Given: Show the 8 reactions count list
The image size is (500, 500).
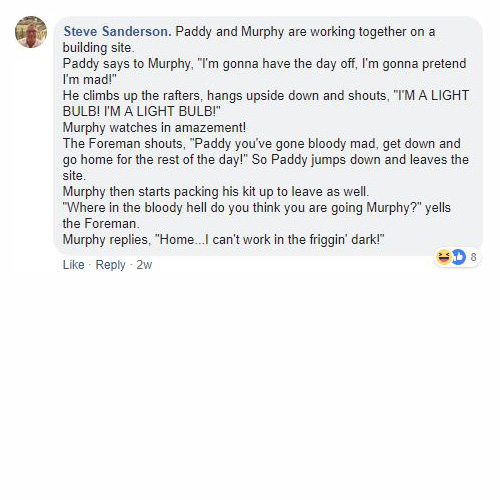Looking at the screenshot, I should pos(473,257).
